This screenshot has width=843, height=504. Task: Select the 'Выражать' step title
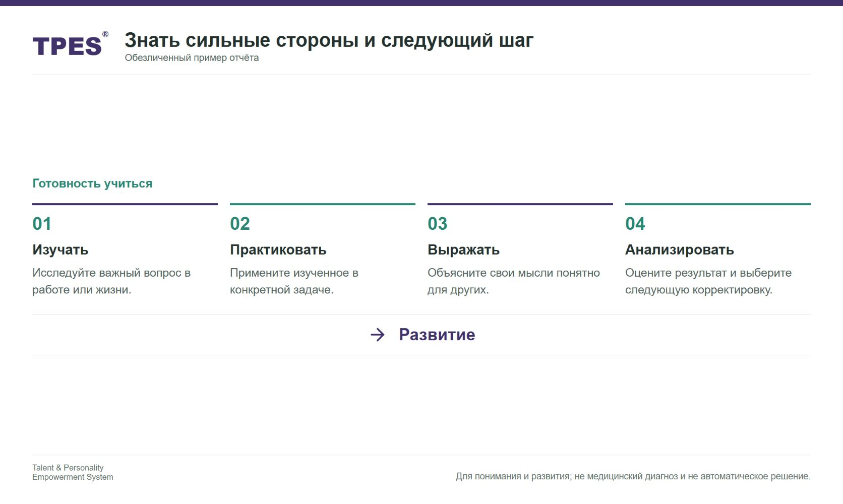[x=464, y=250]
